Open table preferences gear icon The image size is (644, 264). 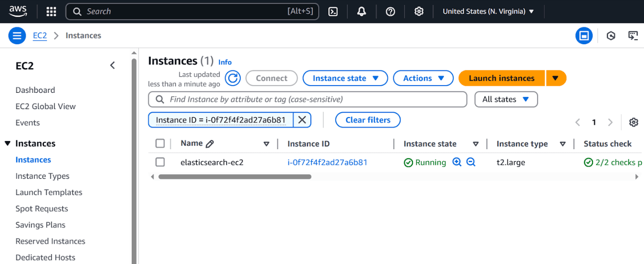pyautogui.click(x=634, y=123)
